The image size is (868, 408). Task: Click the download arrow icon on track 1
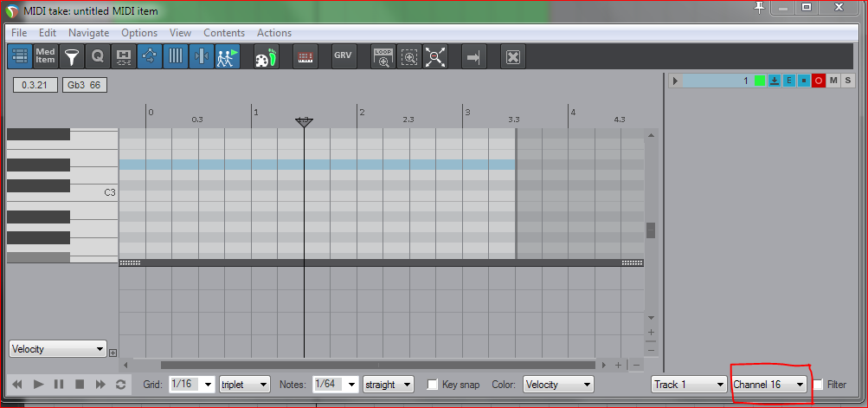coord(775,81)
